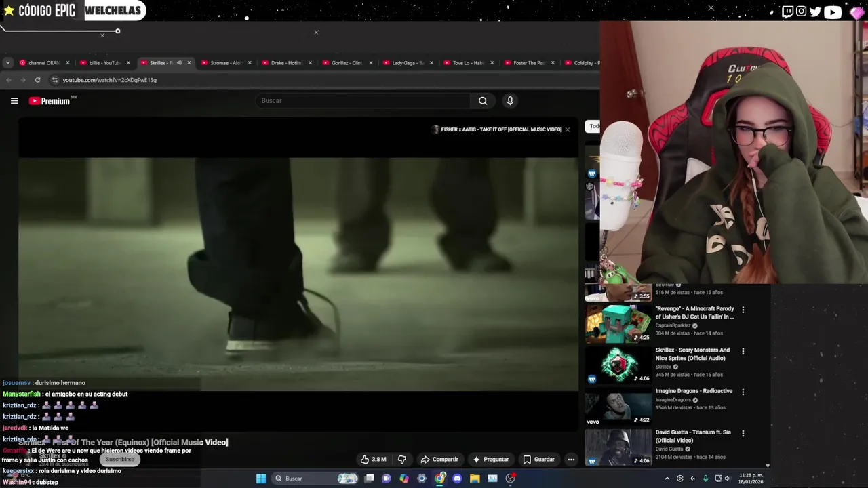Mute the Skrillex tab via speaker icon
This screenshot has height=488, width=868.
(x=179, y=63)
